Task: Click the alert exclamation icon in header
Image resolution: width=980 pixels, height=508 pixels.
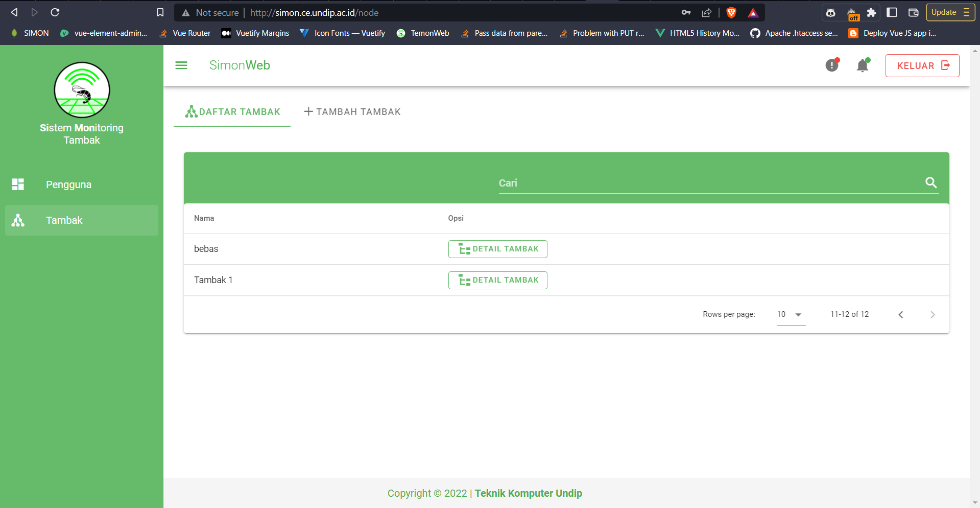Action: click(832, 65)
